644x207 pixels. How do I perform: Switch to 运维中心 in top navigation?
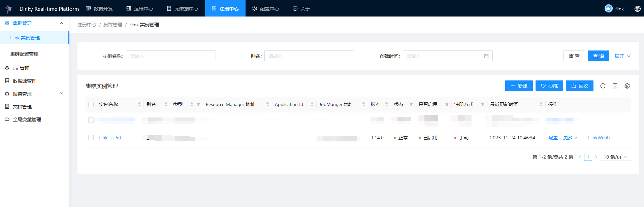point(140,9)
